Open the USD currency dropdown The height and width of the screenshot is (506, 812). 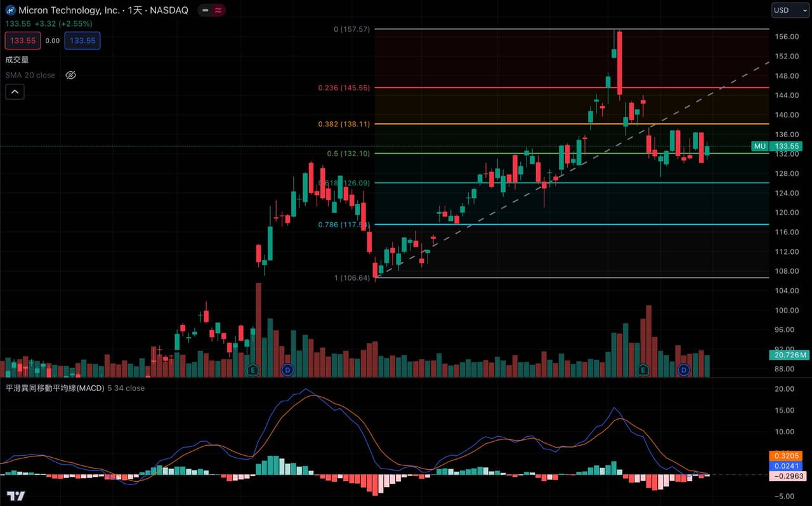point(790,10)
